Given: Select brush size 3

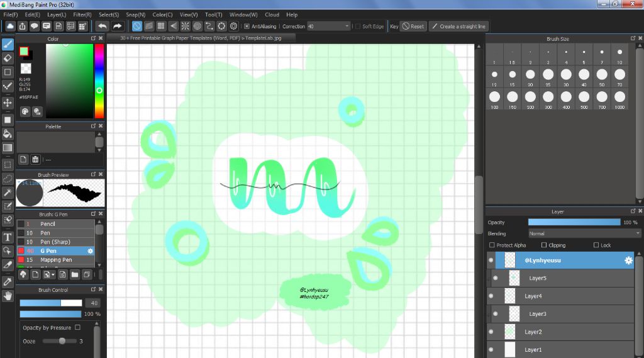Looking at the screenshot, I should [548, 54].
